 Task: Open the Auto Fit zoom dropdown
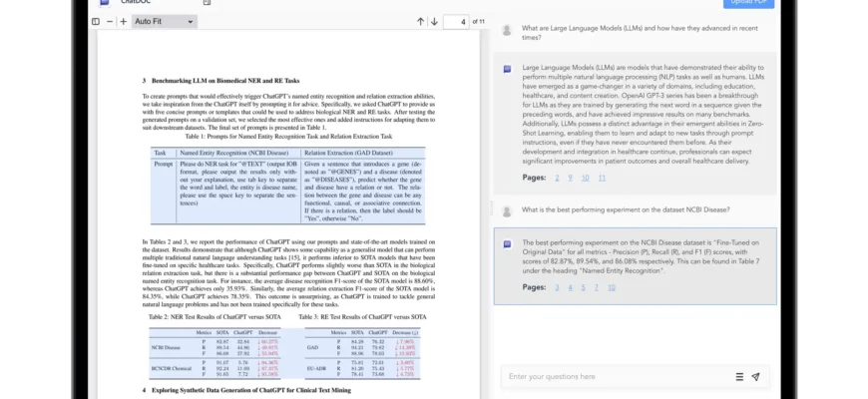pyautogui.click(x=167, y=21)
